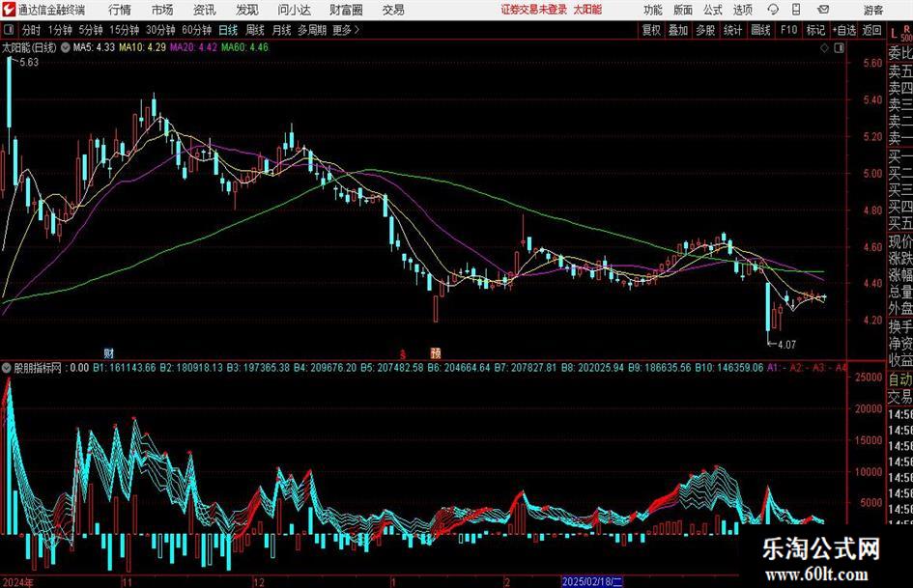Screen dimensions: 913x588
Task: Click the MA20: 4.42 indicator label
Action: (193, 47)
